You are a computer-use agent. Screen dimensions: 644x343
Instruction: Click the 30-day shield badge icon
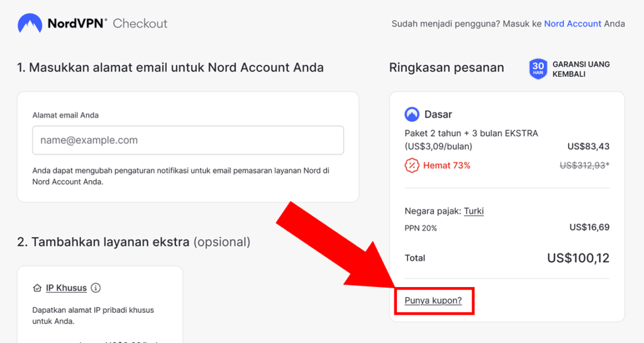tap(538, 69)
